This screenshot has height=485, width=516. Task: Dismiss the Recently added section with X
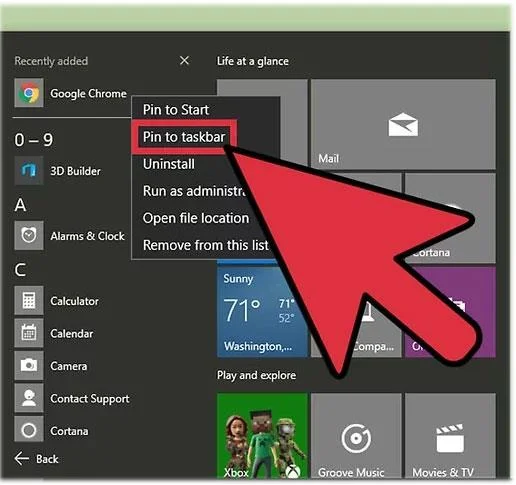184,61
